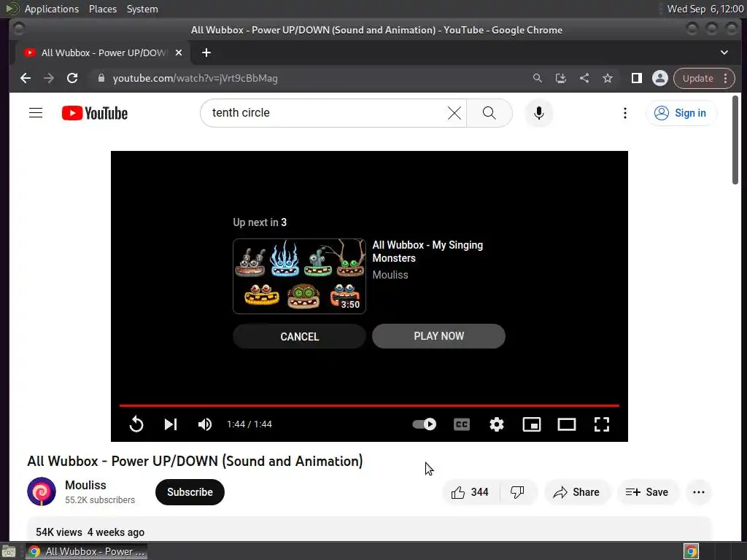Cancel the up next autoplay

pyautogui.click(x=299, y=336)
